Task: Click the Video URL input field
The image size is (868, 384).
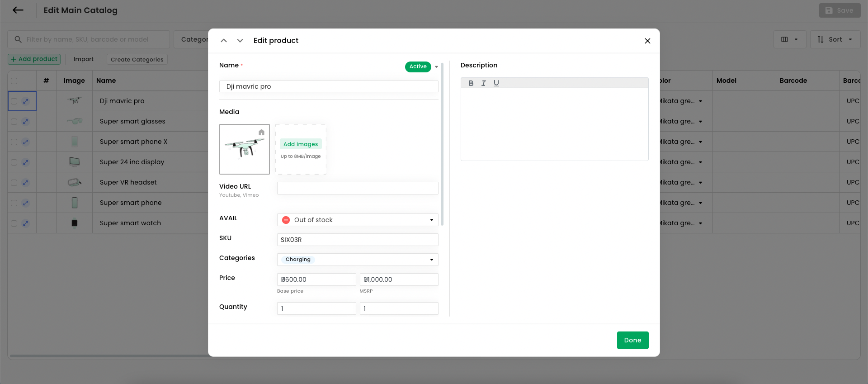Action: click(358, 188)
